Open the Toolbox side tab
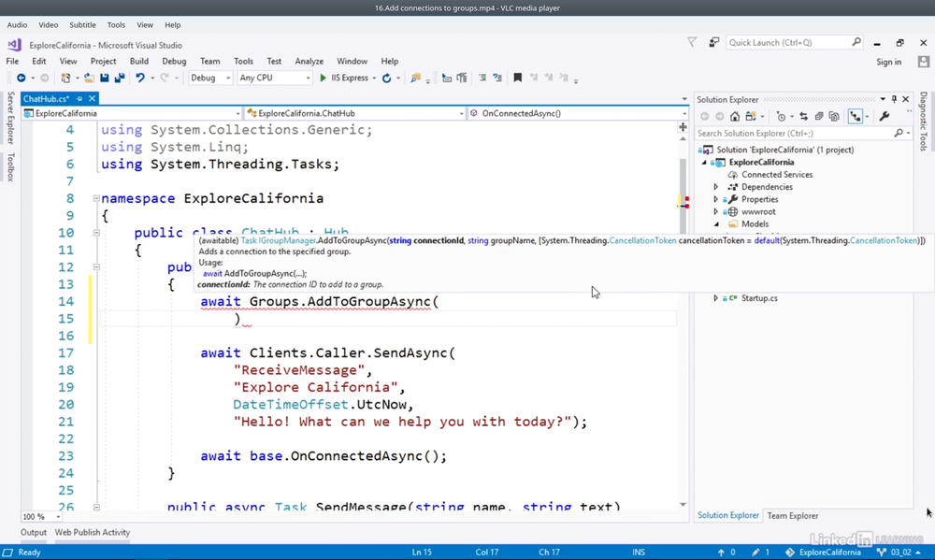This screenshot has height=560, width=935. tap(10, 167)
